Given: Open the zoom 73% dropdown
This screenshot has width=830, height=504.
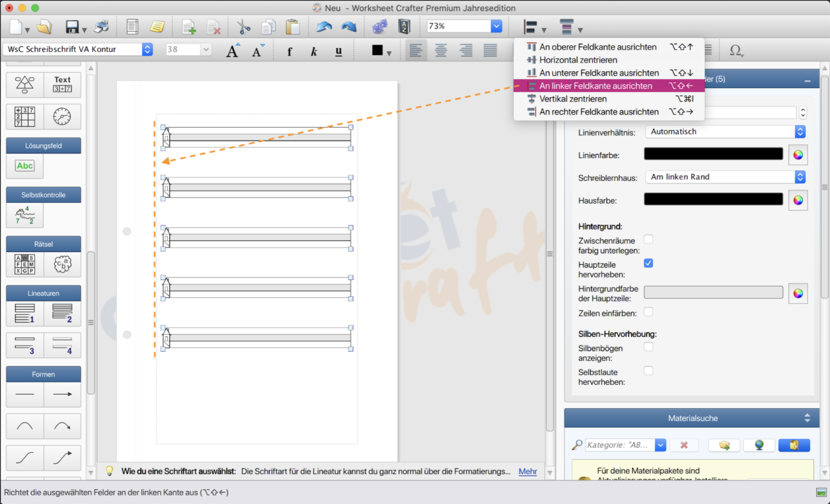Looking at the screenshot, I should pos(496,26).
